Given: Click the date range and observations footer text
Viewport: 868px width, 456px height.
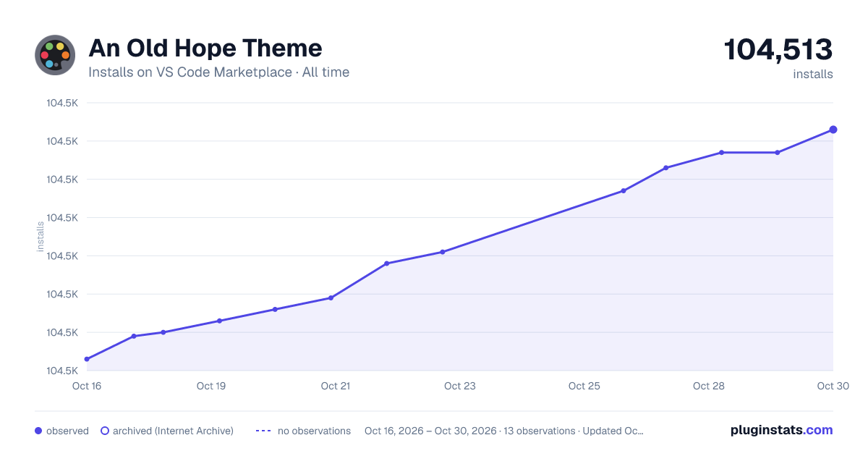Looking at the screenshot, I should 504,431.
